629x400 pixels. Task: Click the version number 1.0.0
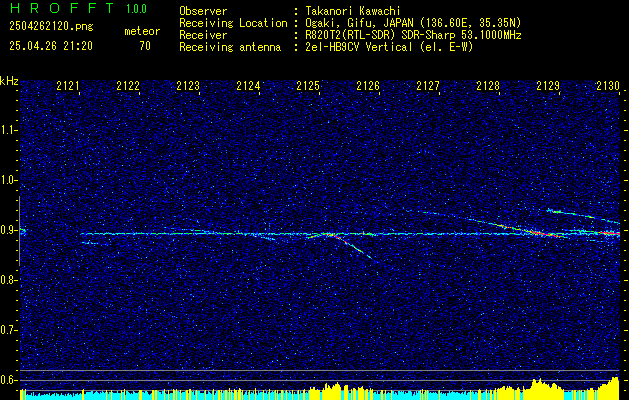(136, 9)
